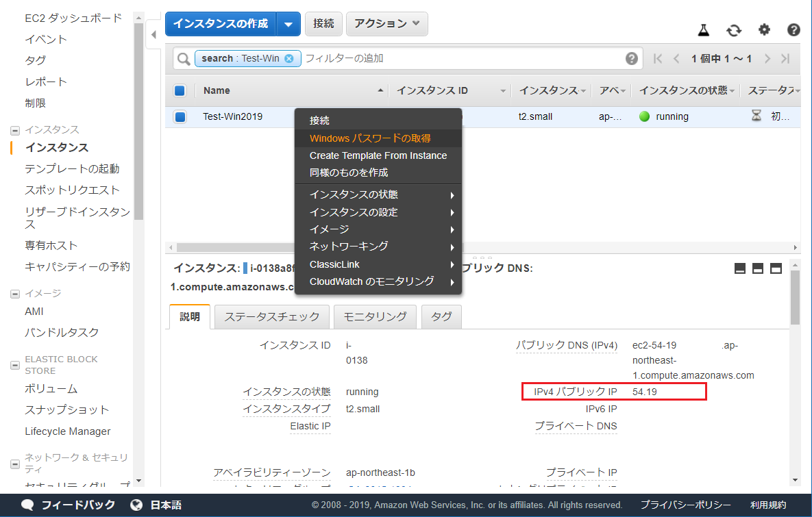Open the フィードバック speech bubble icon
This screenshot has height=517, width=812.
click(27, 503)
